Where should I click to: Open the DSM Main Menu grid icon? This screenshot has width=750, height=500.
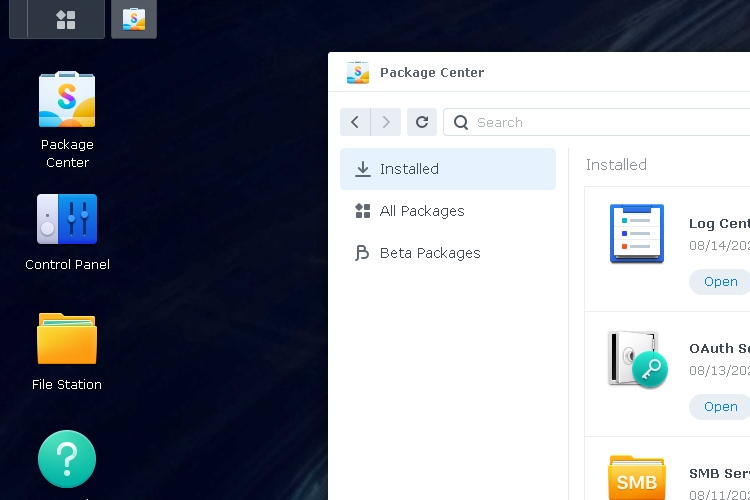(x=66, y=20)
